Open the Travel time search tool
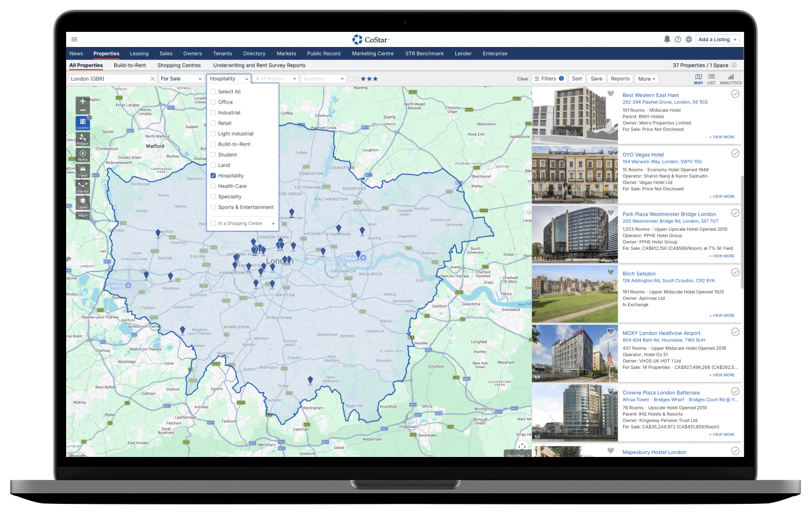The width and height of the screenshot is (812, 519). point(82,170)
